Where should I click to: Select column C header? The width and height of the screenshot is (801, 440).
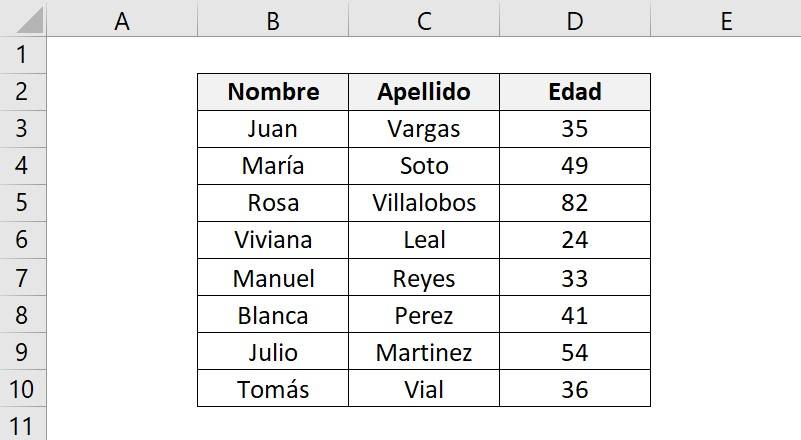[424, 20]
